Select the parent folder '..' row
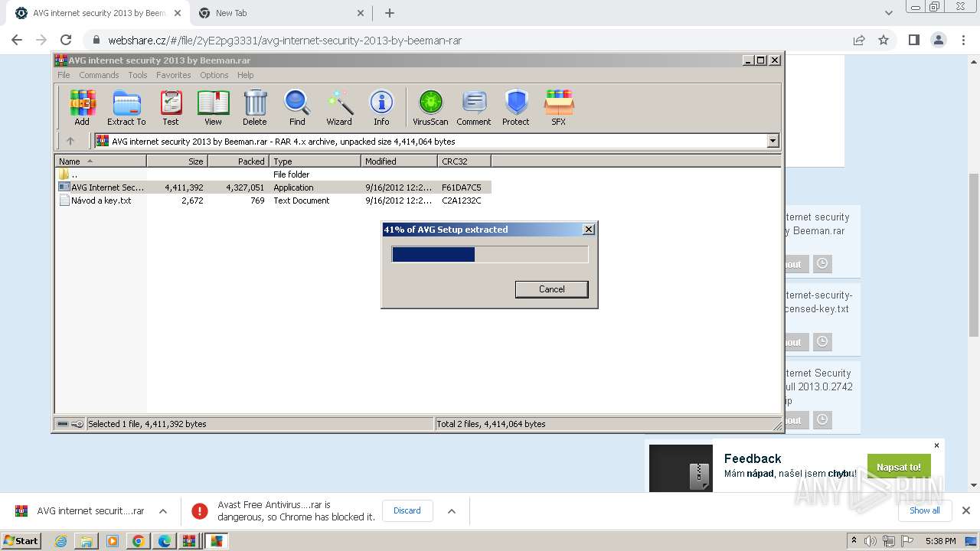 (x=273, y=174)
